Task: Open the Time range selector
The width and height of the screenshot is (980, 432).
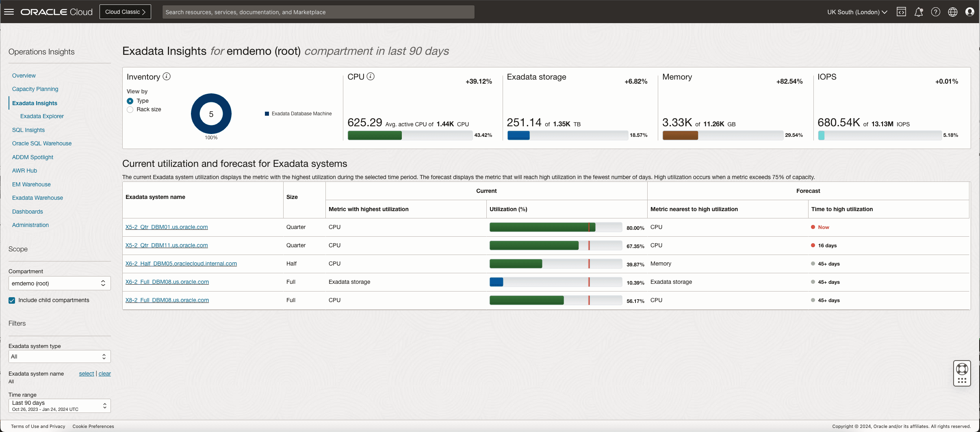Action: (59, 406)
